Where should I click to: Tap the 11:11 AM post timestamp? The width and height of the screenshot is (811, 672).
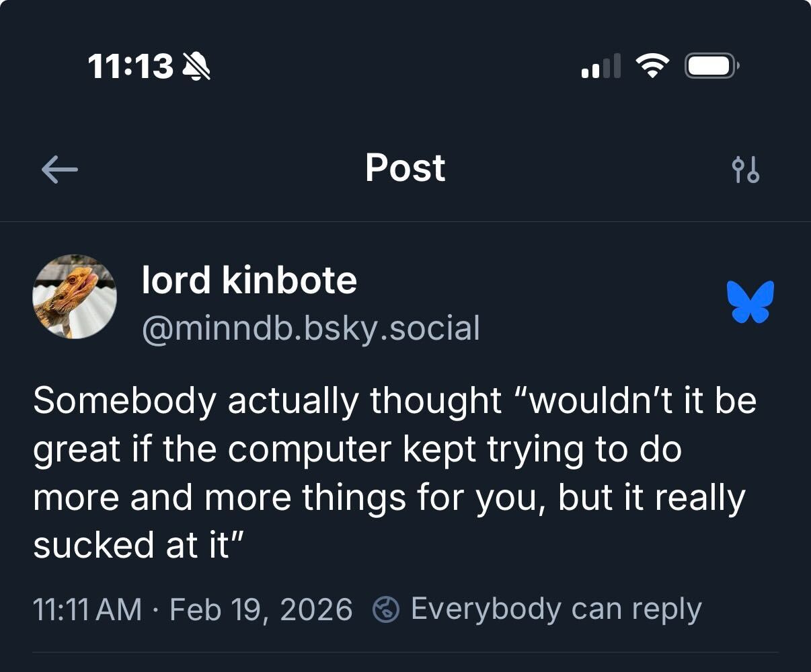point(87,609)
